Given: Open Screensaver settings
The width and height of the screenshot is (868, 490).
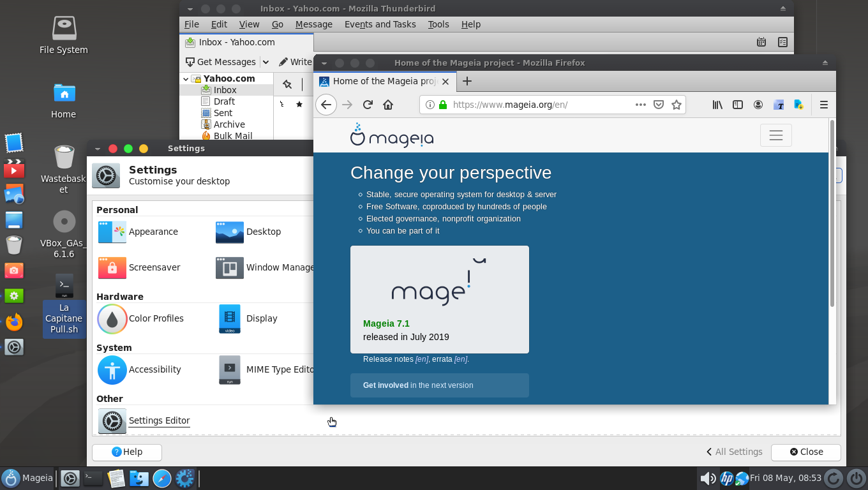Looking at the screenshot, I should click(x=139, y=267).
